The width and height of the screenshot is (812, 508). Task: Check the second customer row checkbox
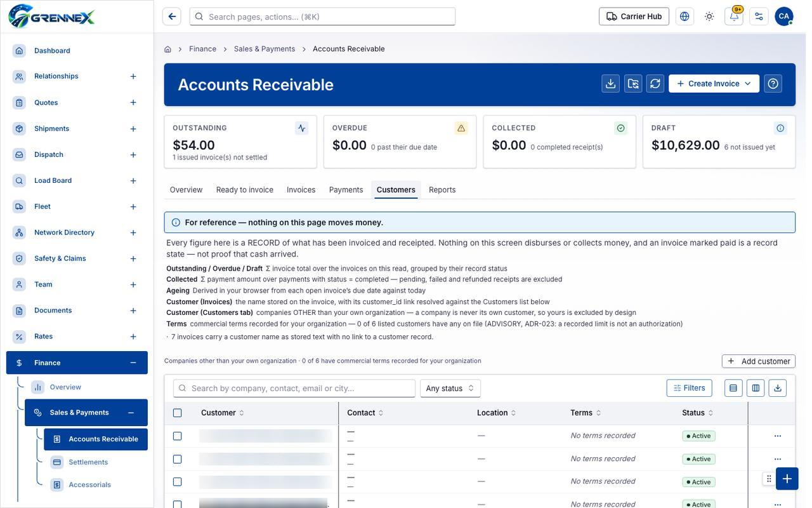[178, 459]
